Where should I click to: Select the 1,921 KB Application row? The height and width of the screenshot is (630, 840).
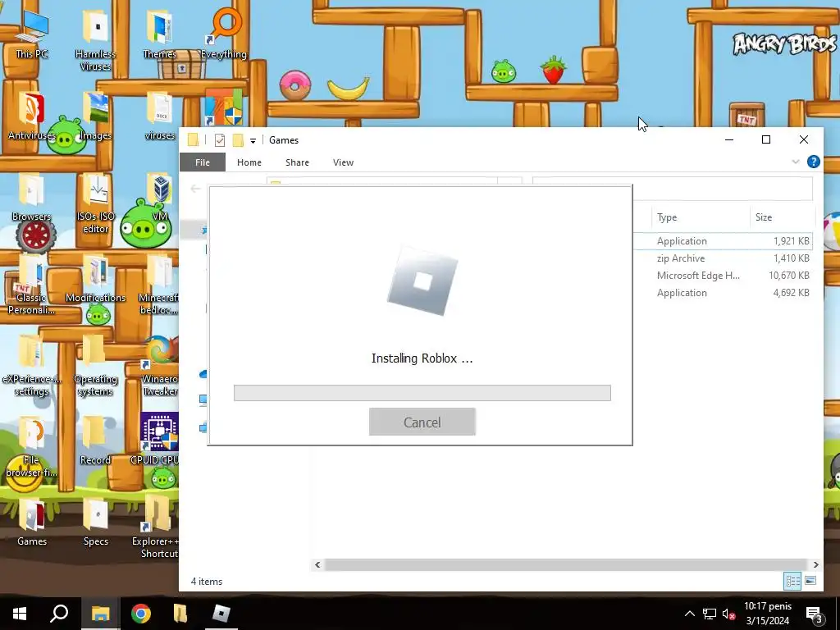[x=724, y=241]
